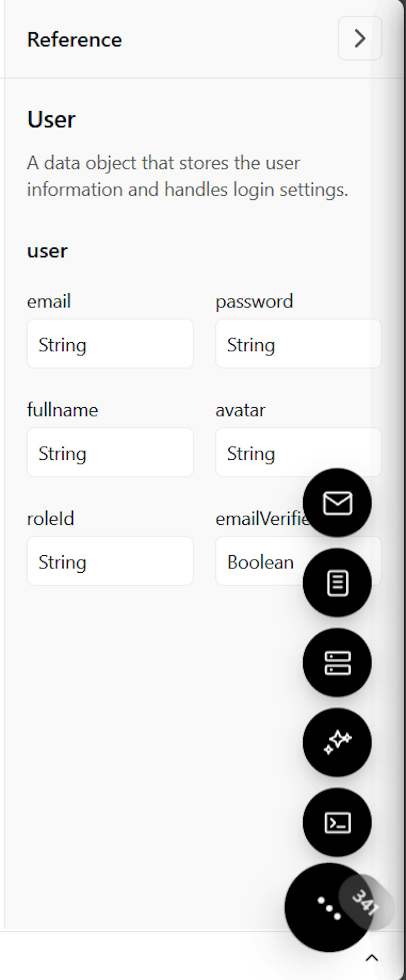Collapse the Reference panel with chevron

coord(359,38)
